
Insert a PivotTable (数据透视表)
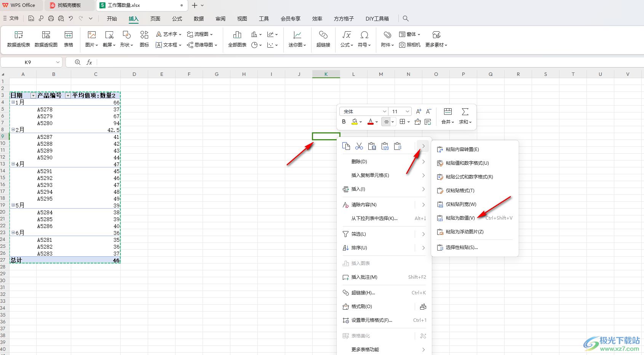[19, 39]
